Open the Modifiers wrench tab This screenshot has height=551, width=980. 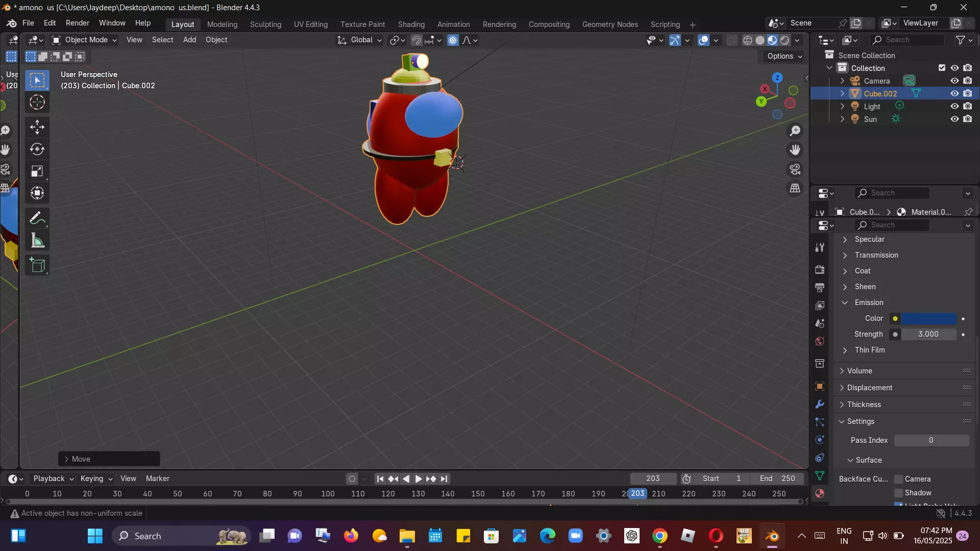820,404
